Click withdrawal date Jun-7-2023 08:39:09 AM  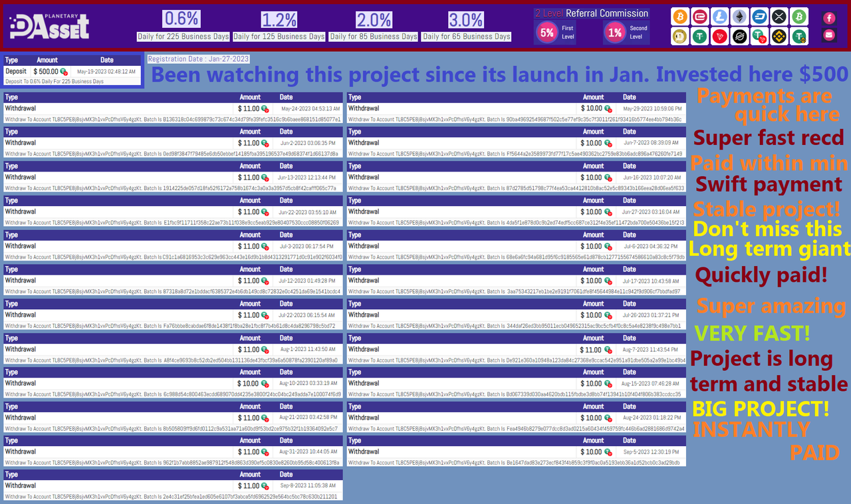pyautogui.click(x=652, y=143)
